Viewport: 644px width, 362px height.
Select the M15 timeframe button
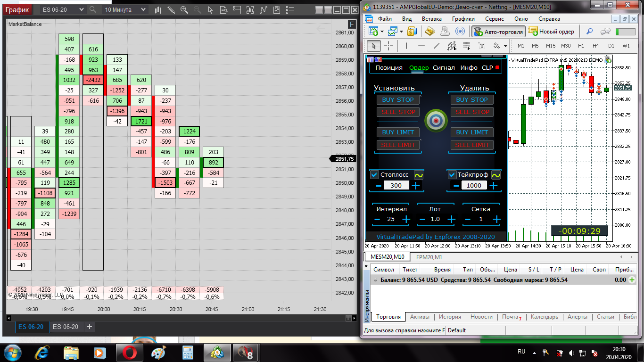pos(551,46)
